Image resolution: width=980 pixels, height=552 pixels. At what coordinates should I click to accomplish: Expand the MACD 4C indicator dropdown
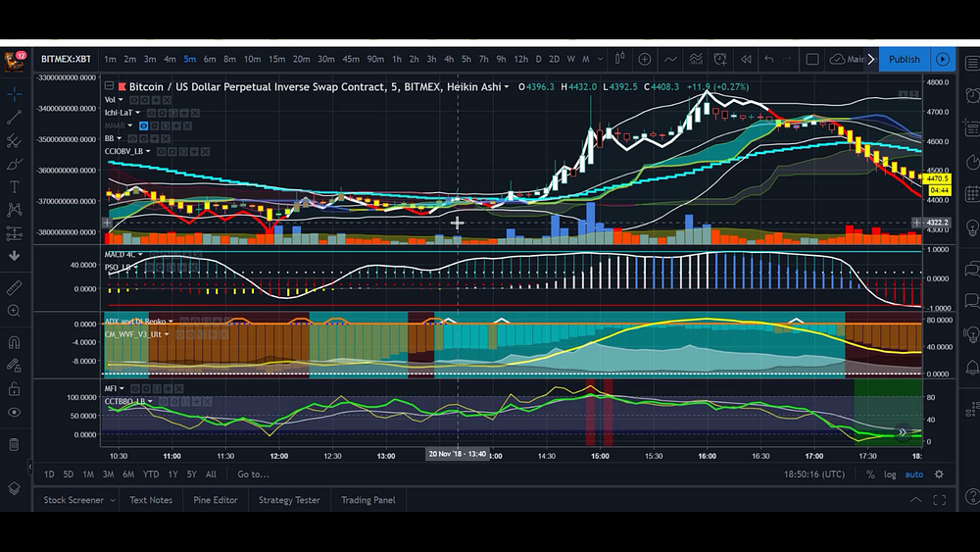click(140, 255)
